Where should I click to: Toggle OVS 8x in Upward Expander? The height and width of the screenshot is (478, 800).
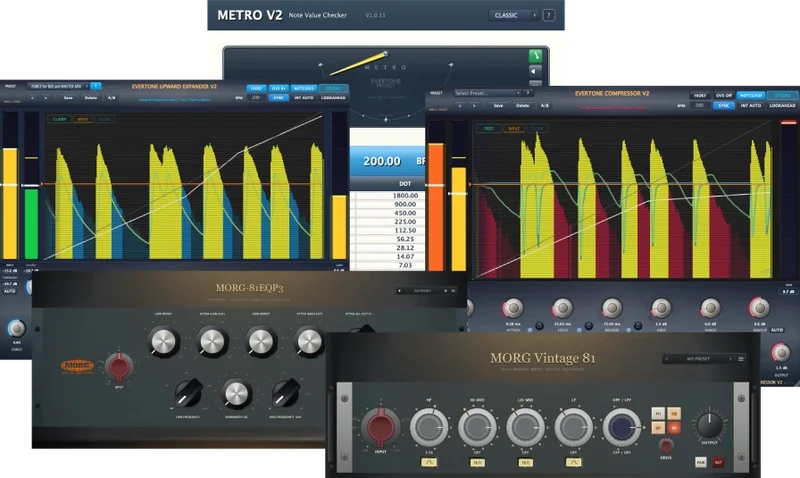tap(279, 88)
